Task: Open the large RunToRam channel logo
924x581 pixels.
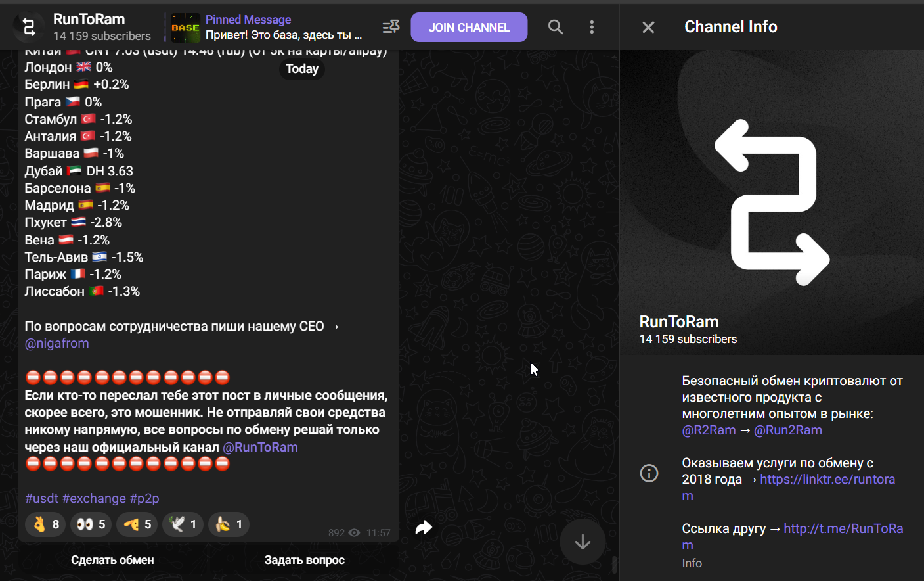Action: pyautogui.click(x=772, y=202)
